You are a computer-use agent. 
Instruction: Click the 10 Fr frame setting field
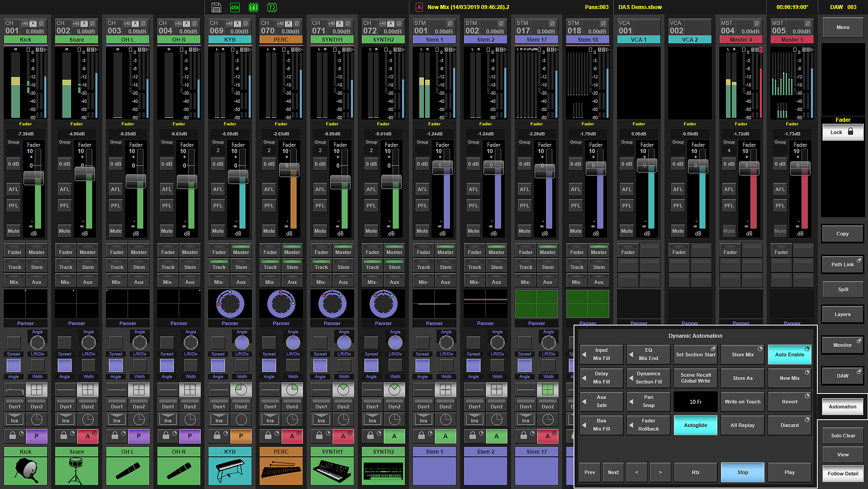tap(695, 402)
